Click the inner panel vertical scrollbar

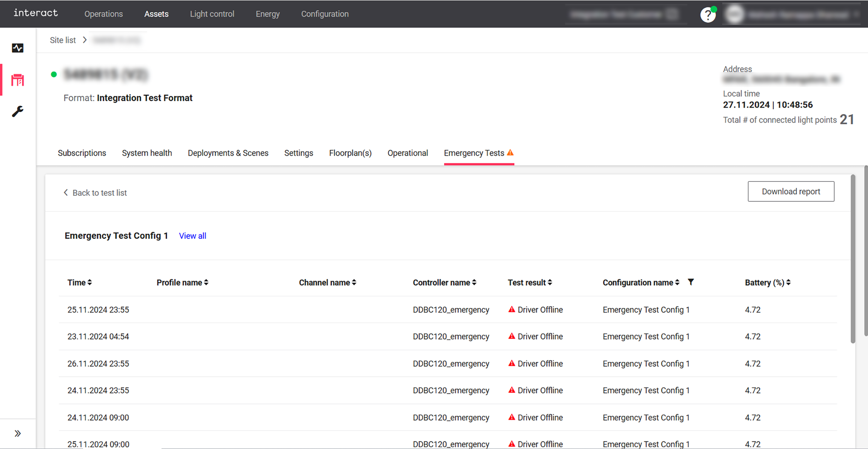(853, 259)
